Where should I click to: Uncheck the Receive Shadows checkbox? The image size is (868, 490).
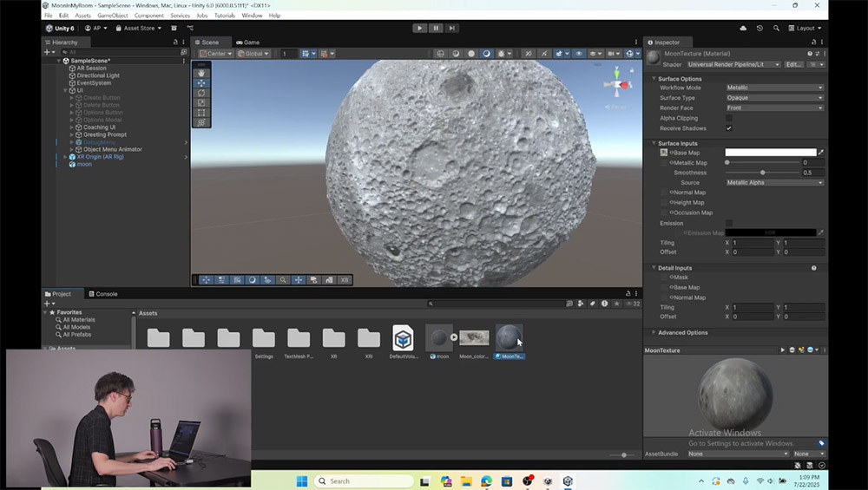[x=729, y=128]
